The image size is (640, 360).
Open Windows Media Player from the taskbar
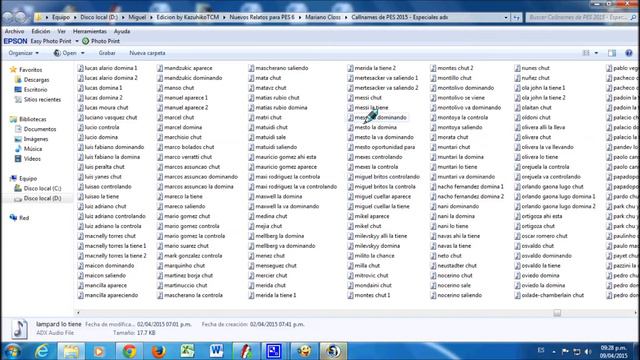point(100,351)
